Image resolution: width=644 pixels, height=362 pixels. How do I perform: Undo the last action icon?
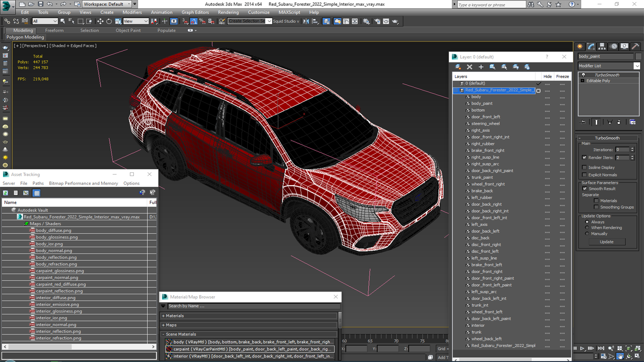(x=50, y=4)
